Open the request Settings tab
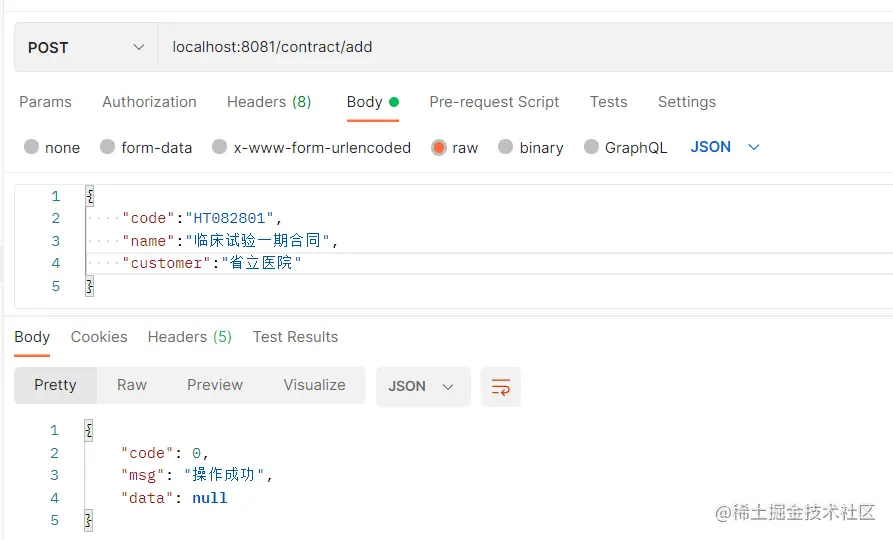 point(687,102)
